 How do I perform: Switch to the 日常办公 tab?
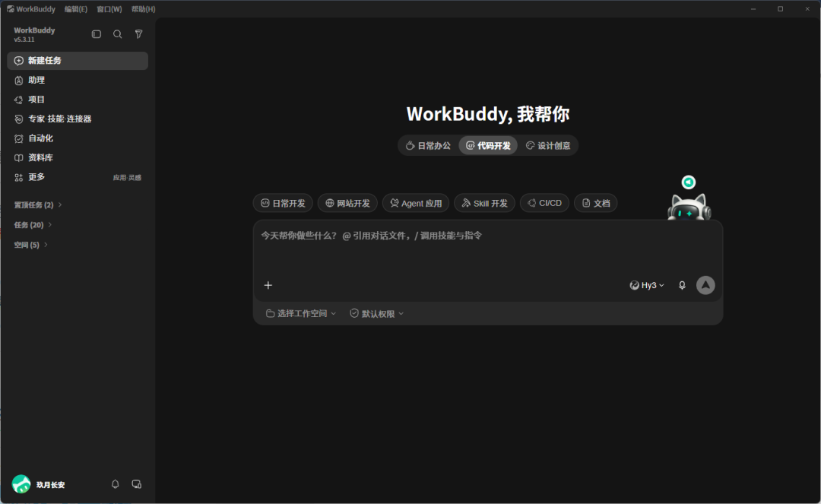428,145
